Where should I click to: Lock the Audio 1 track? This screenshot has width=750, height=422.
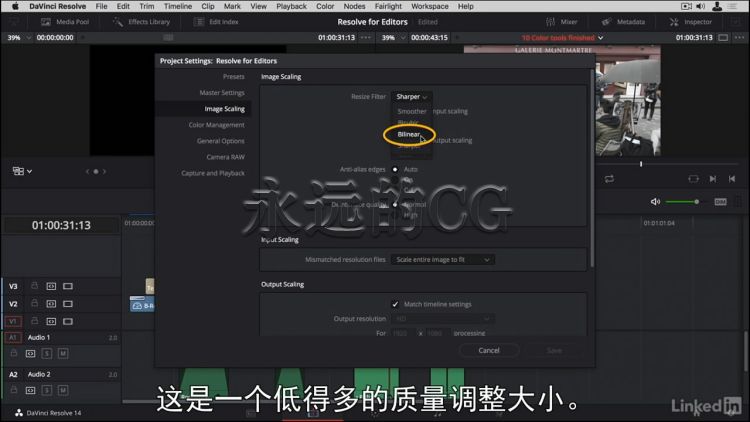[14, 353]
